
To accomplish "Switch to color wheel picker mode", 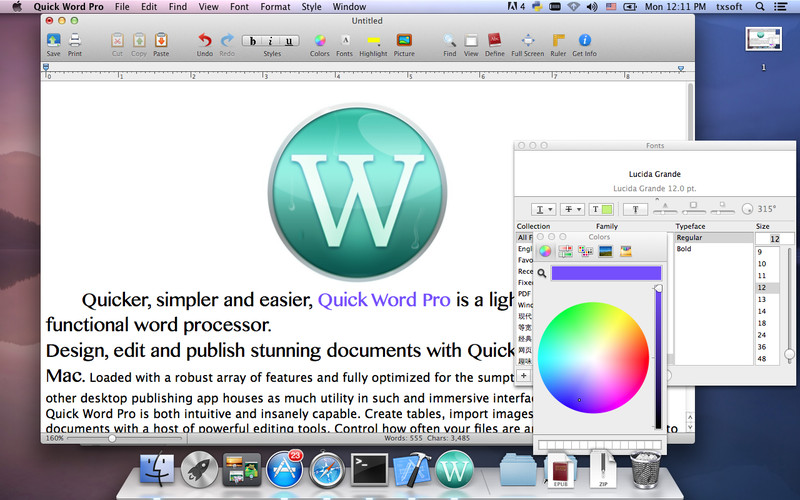I will pyautogui.click(x=545, y=251).
